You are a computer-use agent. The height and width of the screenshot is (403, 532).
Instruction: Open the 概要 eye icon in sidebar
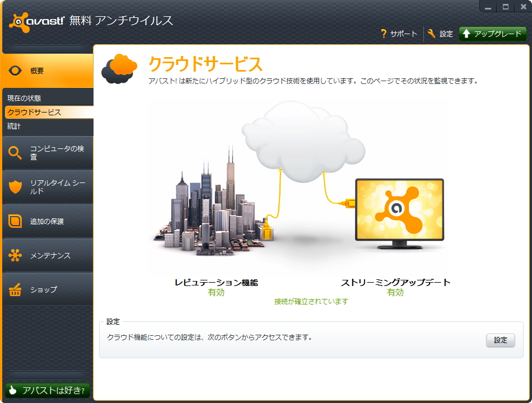16,71
